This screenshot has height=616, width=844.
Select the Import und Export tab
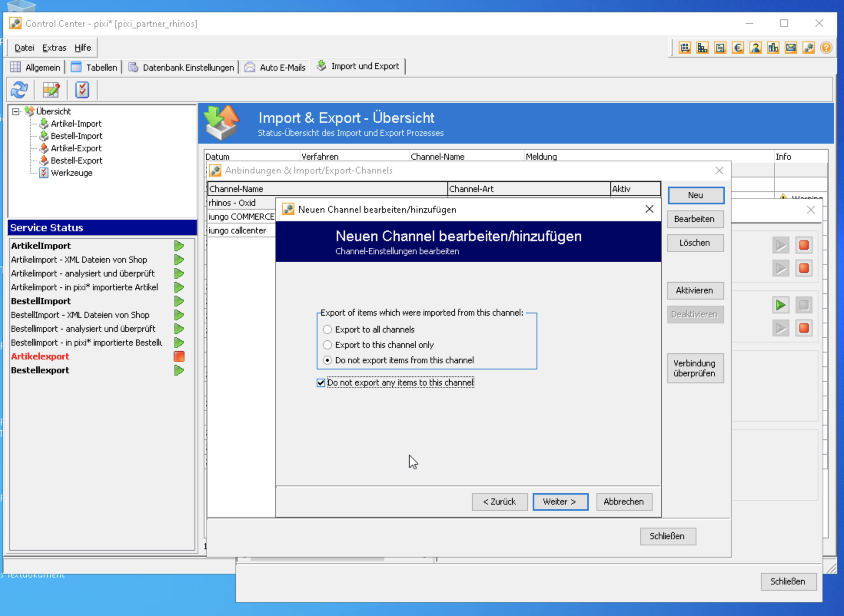(358, 66)
